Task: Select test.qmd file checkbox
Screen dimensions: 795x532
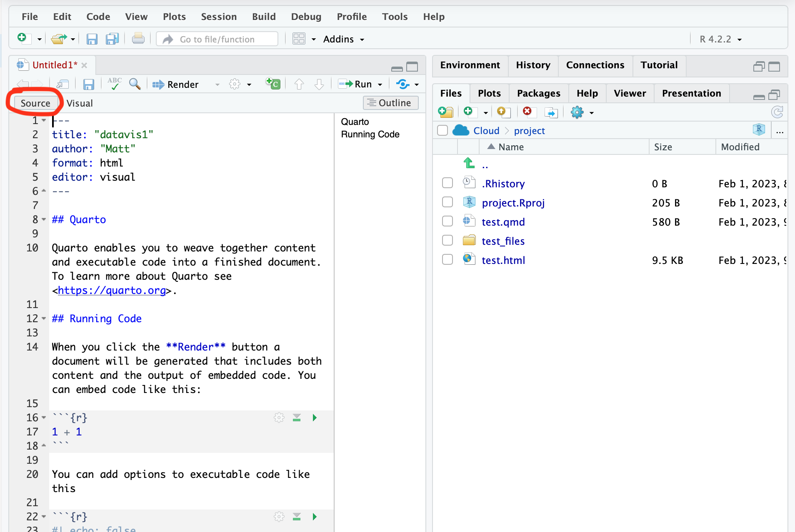Action: (447, 221)
